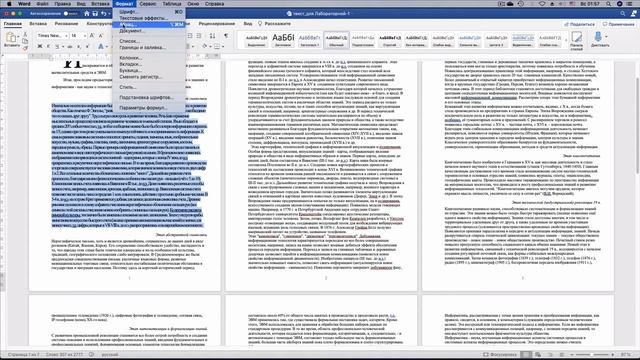Viewport: 640px width, 360px height.
Task: Click the Расскажите tell me field
Action: (x=275, y=24)
